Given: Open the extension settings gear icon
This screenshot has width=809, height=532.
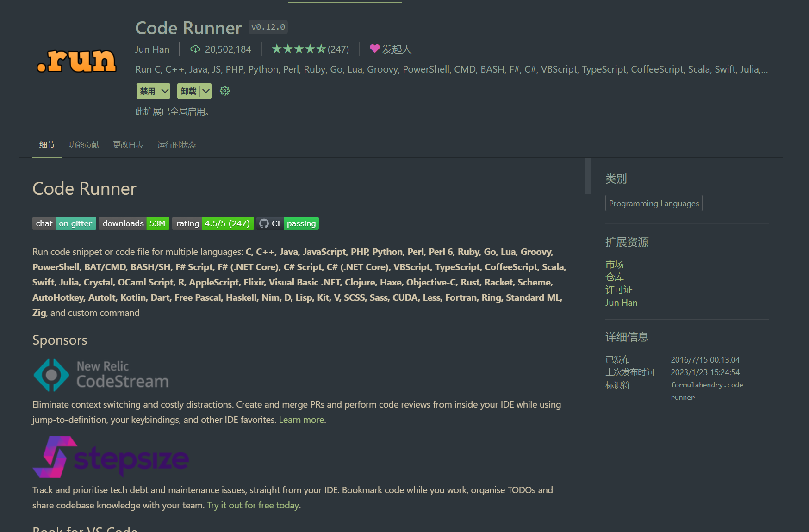Looking at the screenshot, I should (224, 91).
